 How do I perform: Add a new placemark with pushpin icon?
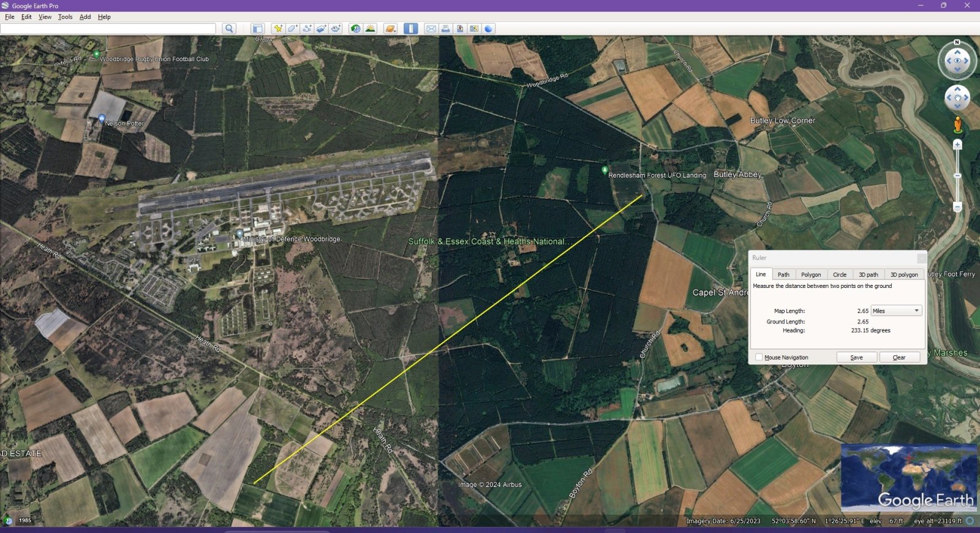(x=278, y=29)
